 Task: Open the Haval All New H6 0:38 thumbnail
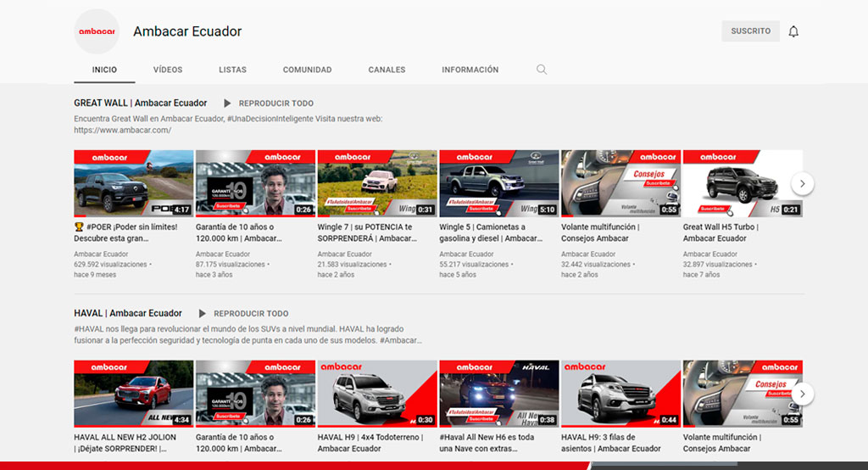coord(499,394)
